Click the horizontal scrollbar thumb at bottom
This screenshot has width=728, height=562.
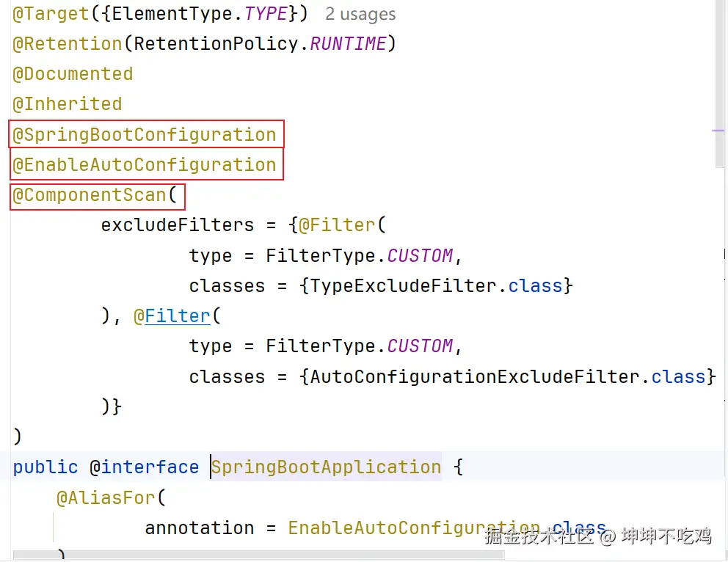click(258, 555)
